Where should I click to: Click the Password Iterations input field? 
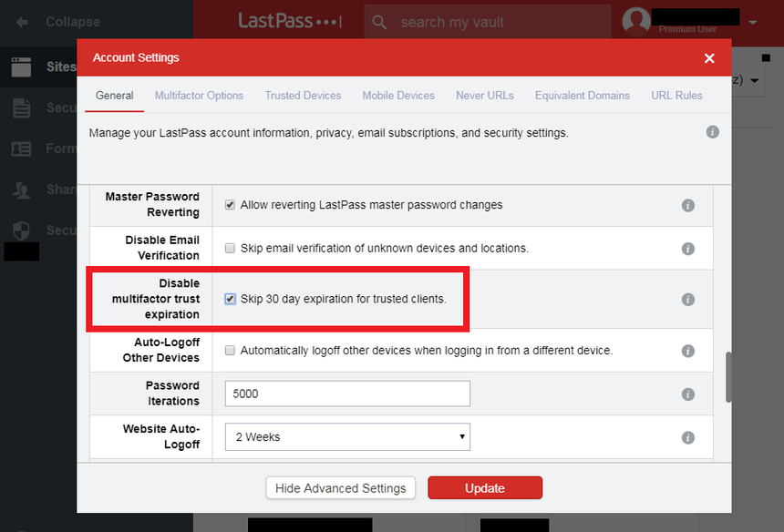point(347,394)
